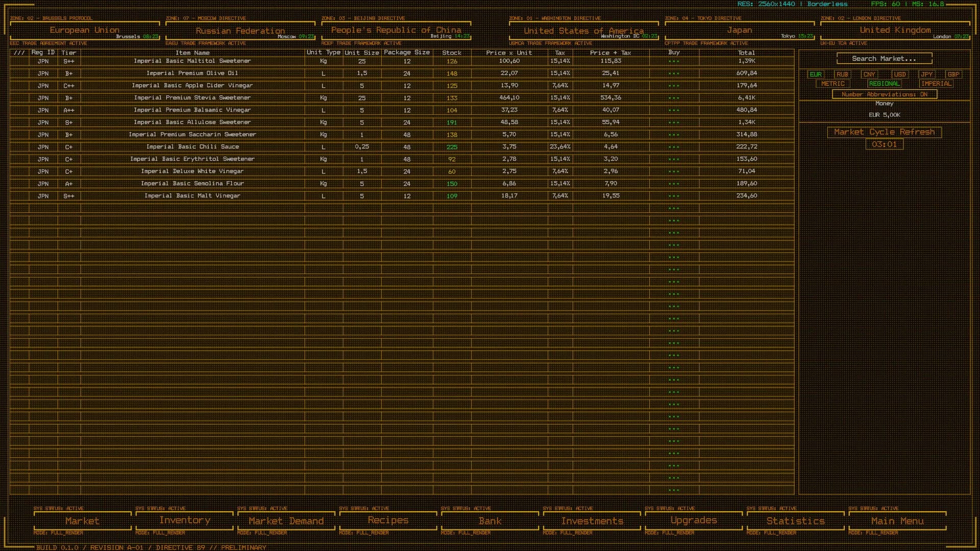
Task: Open the People's Republic of China tab
Action: [x=396, y=30]
